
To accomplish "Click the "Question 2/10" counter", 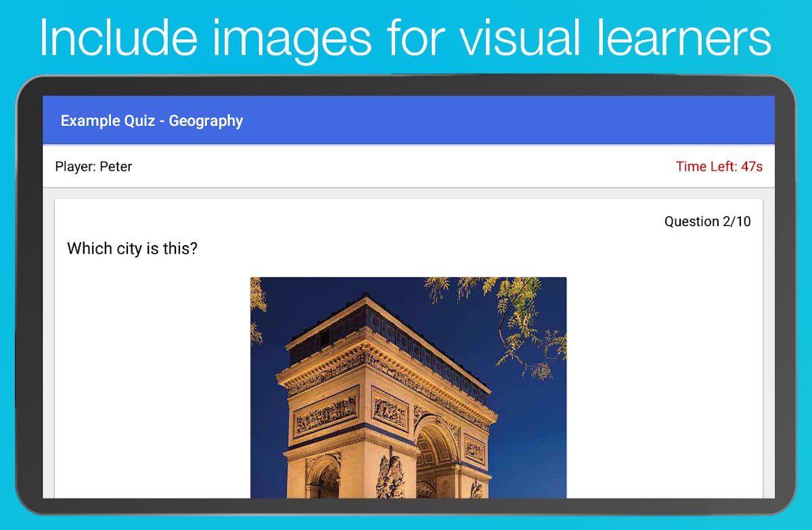I will [707, 221].
